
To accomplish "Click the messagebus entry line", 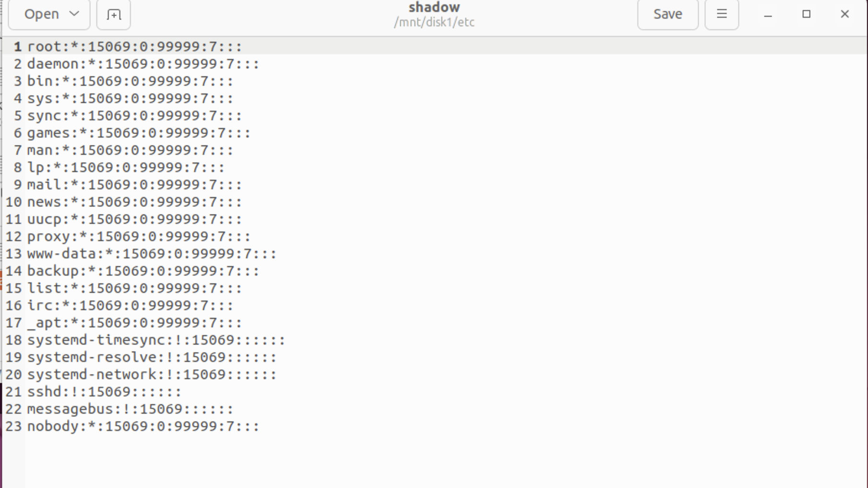I will (130, 409).
